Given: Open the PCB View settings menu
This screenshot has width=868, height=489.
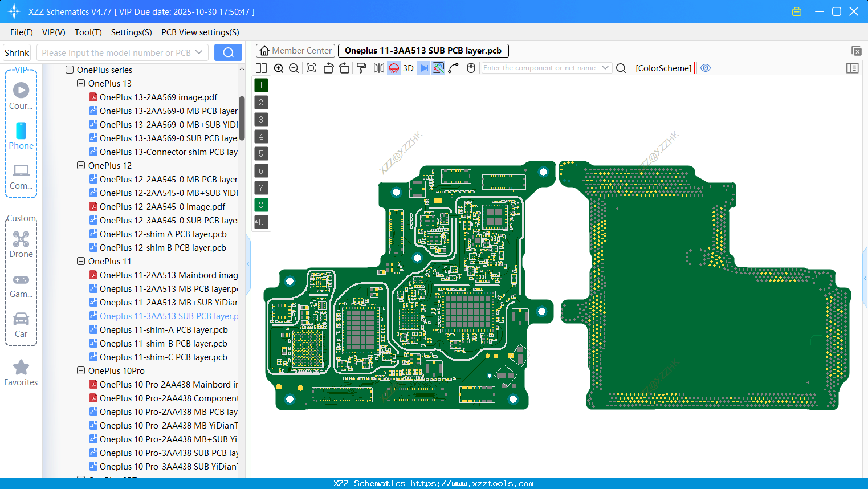Looking at the screenshot, I should click(x=200, y=32).
